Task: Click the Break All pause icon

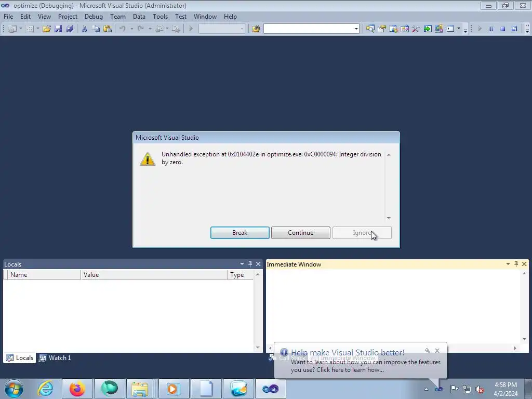Action: [x=491, y=29]
